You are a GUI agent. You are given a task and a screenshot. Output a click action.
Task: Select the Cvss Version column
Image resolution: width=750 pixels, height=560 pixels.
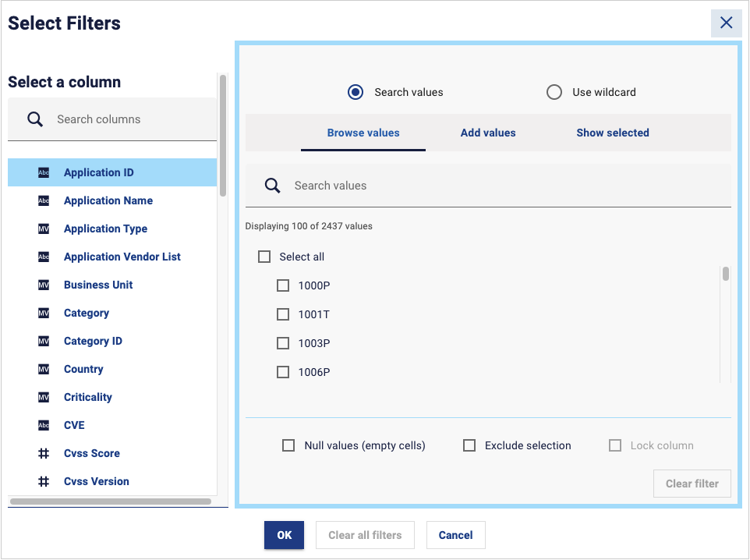[x=112, y=481]
